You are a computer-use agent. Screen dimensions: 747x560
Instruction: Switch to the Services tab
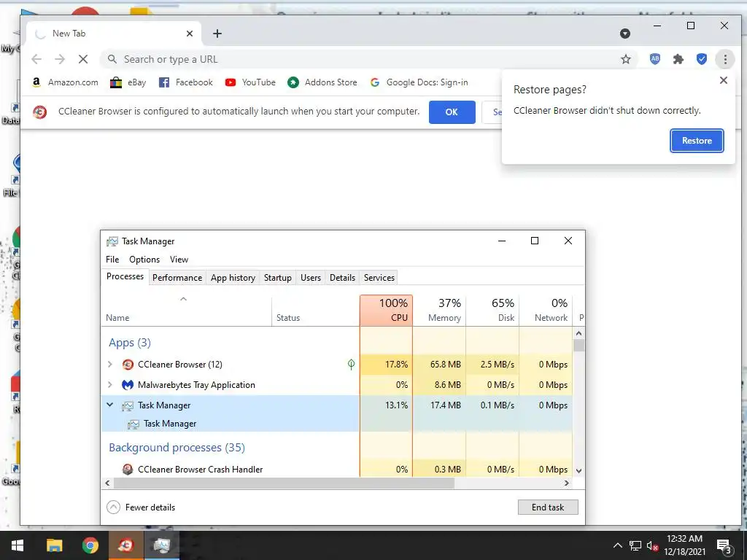click(379, 278)
